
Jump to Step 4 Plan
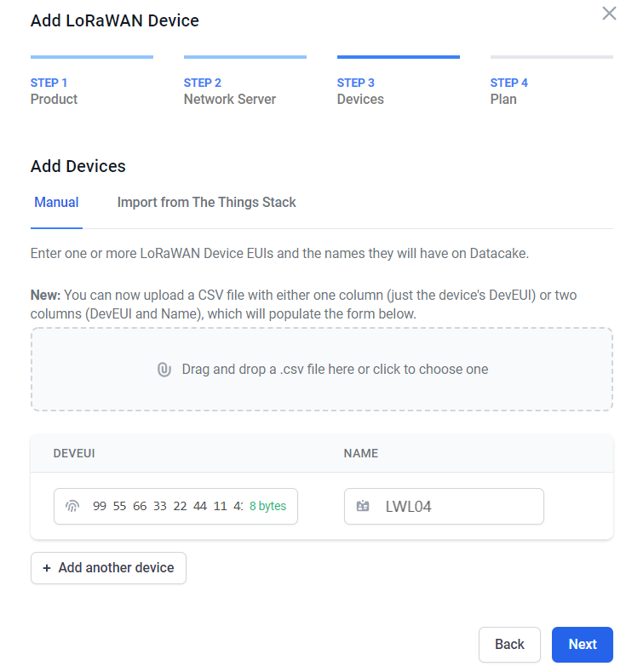[509, 91]
